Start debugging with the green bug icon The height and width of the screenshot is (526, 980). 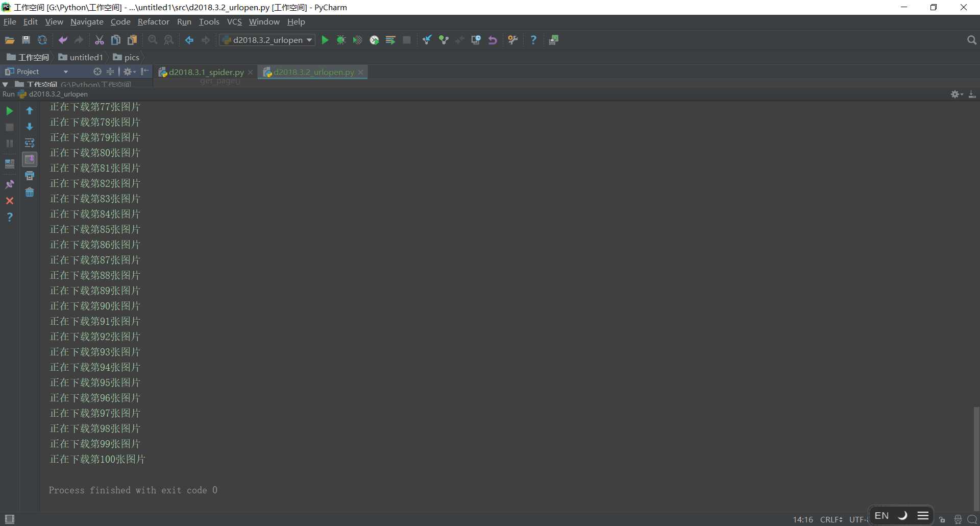coord(341,40)
